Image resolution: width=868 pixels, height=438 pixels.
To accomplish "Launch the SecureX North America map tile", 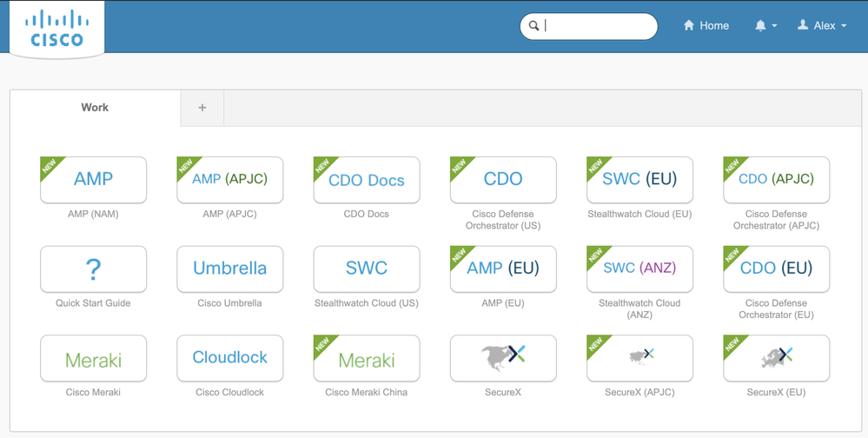I will click(503, 357).
